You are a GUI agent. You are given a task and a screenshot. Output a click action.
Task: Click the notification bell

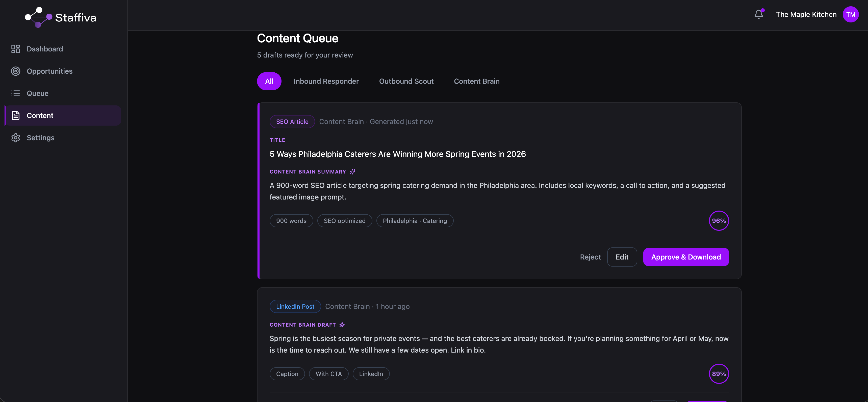tap(758, 14)
